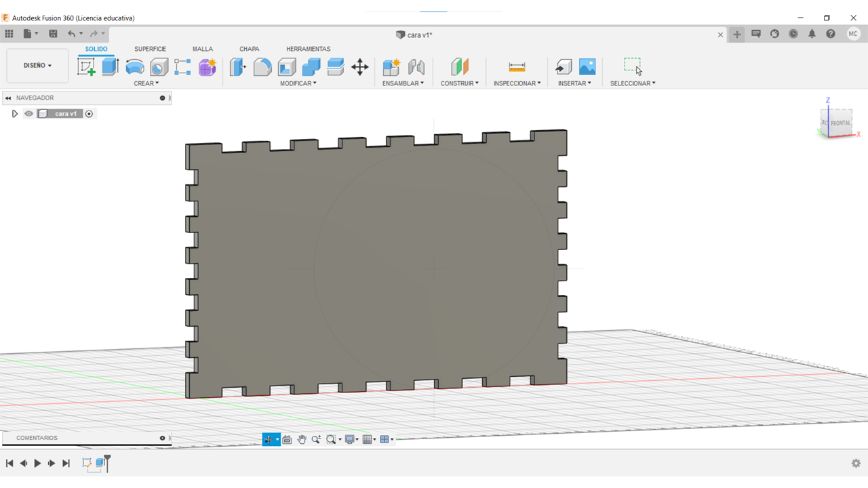Expand the cara v1 tree node
This screenshot has width=868, height=488.
(14, 114)
